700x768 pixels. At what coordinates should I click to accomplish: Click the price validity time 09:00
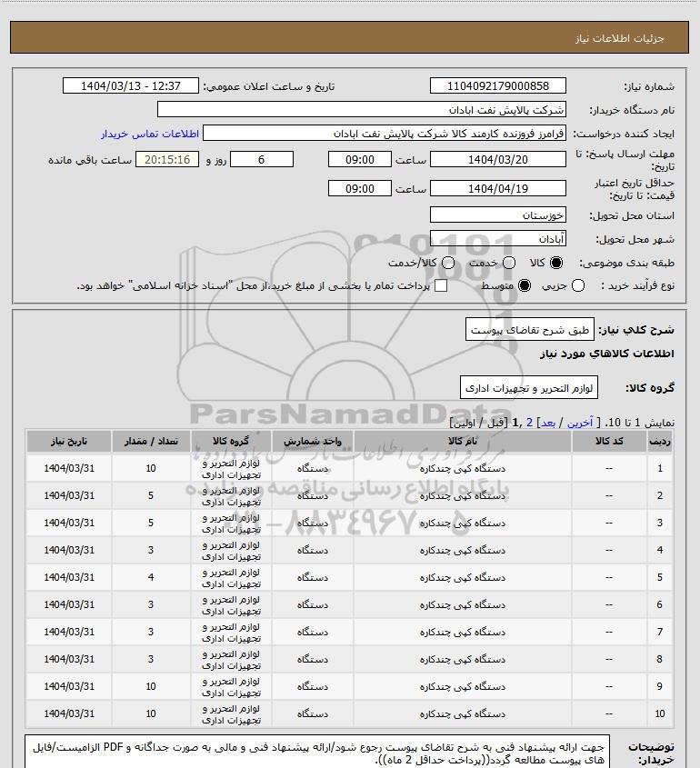click(360, 188)
